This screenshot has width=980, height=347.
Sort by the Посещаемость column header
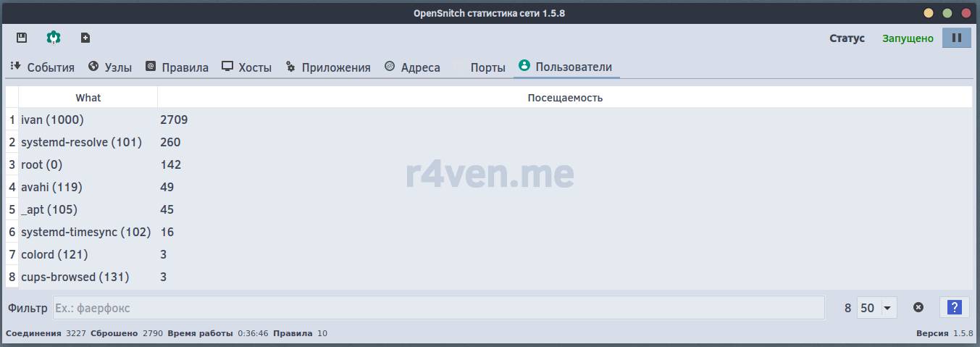(564, 98)
